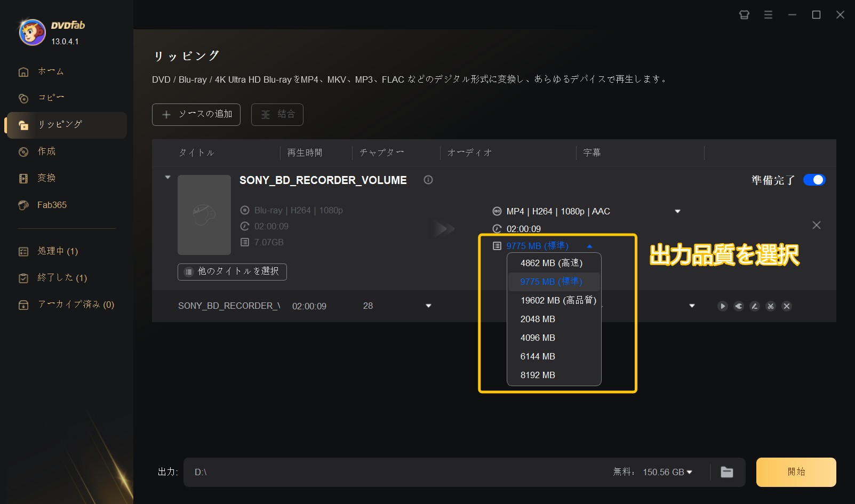
Task: Delete title row with round X icon
Action: pos(787,306)
